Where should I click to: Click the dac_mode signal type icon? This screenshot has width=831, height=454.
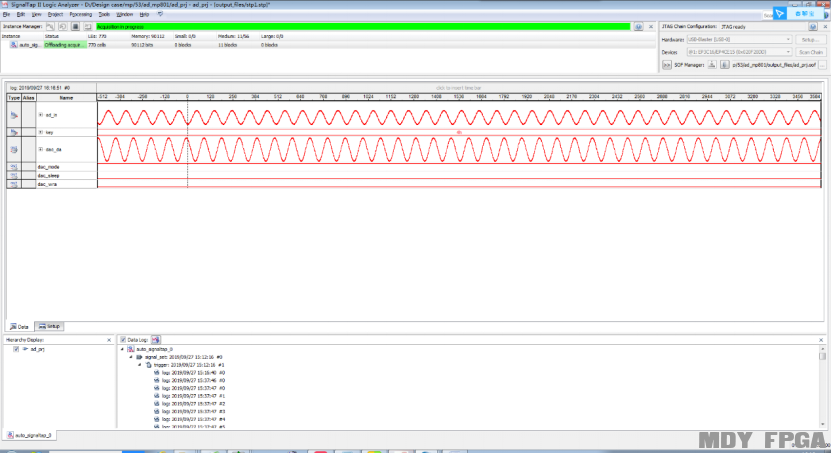[x=14, y=167]
